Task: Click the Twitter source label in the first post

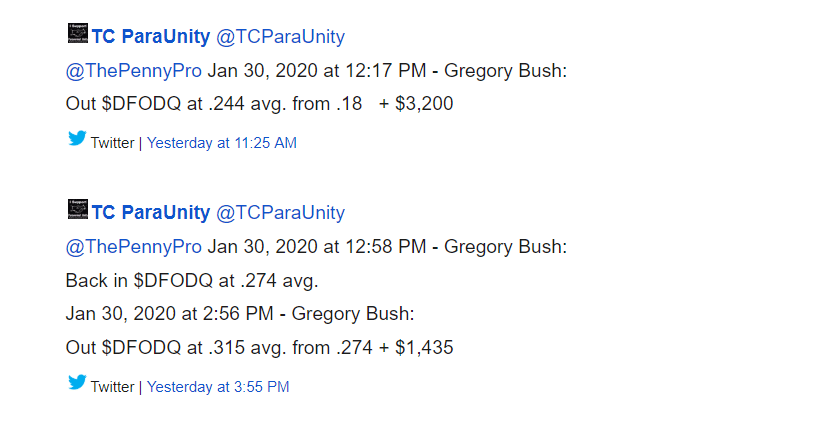Action: pos(112,143)
